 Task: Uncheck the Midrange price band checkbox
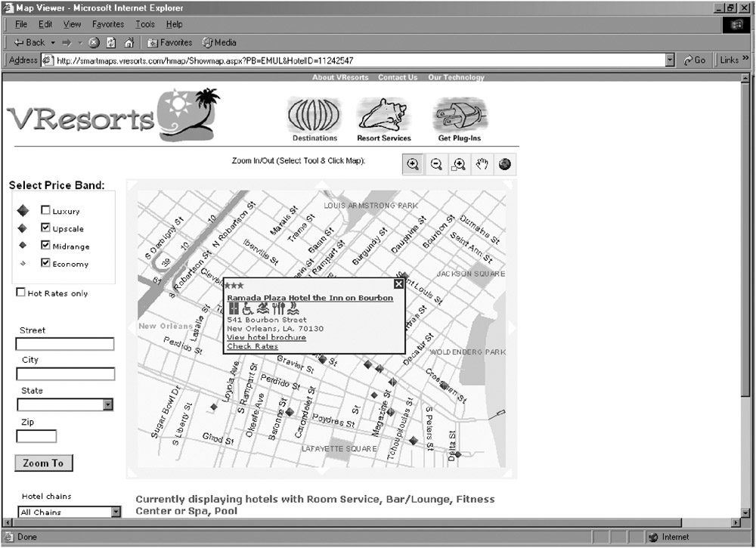46,245
